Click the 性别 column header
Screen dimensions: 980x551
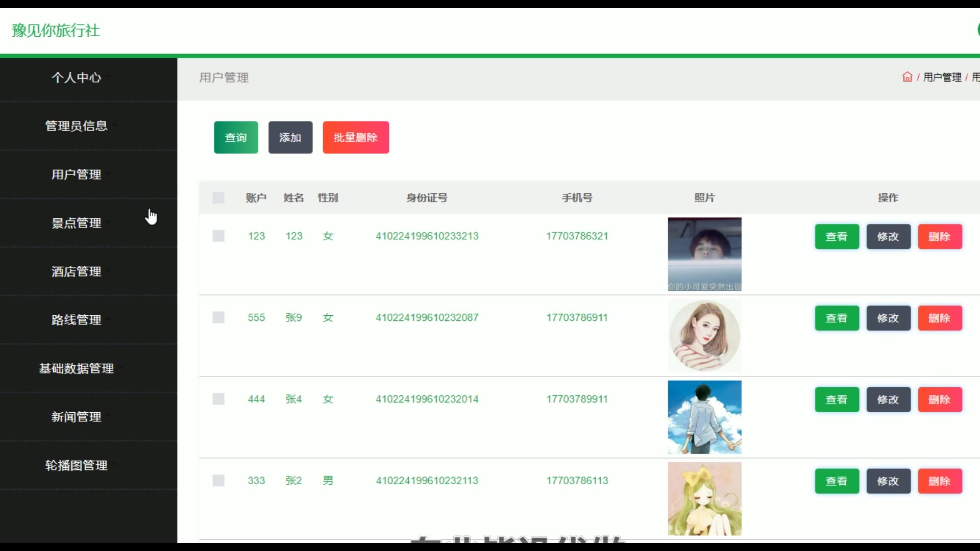(x=328, y=197)
